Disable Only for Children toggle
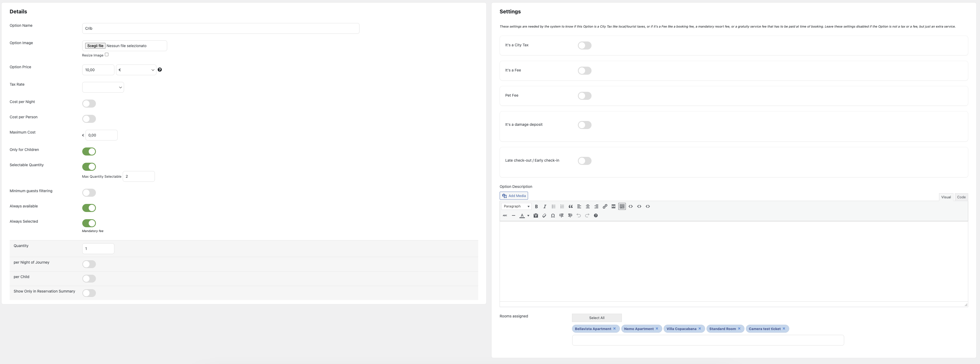Screen dimensions: 980x364 point(89,151)
